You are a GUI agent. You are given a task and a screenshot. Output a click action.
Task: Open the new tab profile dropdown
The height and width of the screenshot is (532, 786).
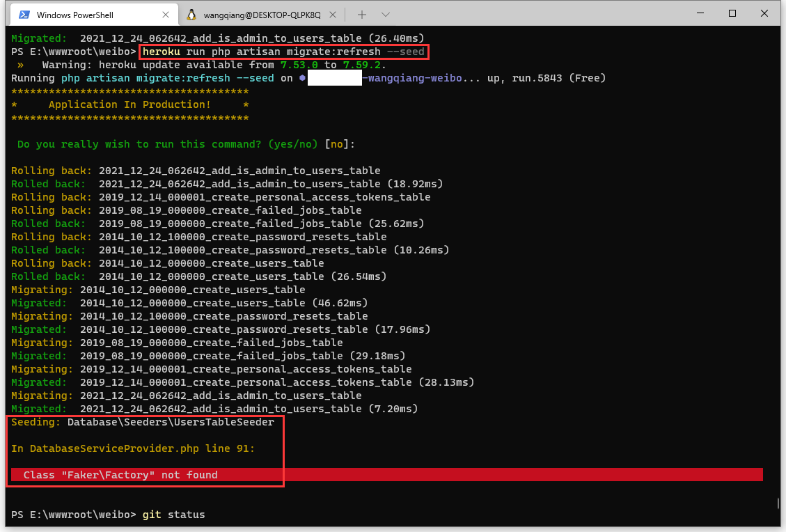click(x=386, y=15)
